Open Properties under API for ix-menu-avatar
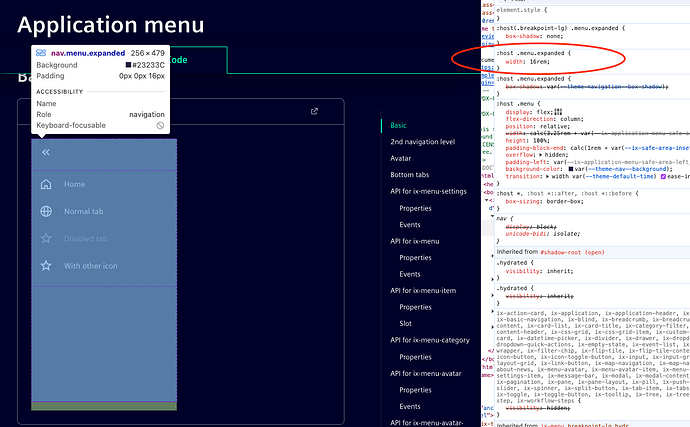The image size is (690, 427). tap(415, 390)
